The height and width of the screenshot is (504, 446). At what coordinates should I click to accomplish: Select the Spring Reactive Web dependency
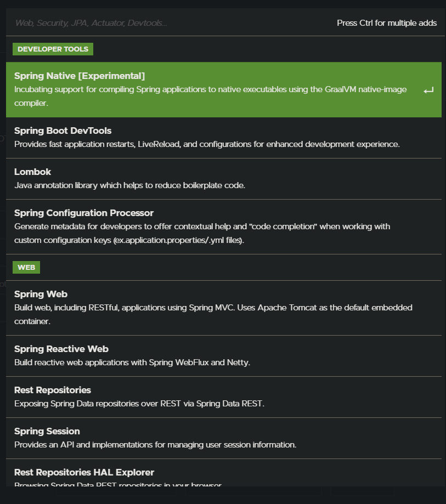[x=61, y=349]
